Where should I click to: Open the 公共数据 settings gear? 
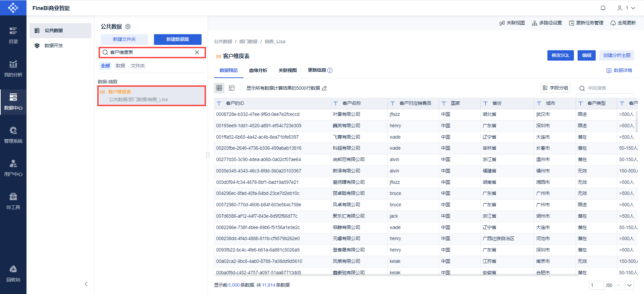128,26
